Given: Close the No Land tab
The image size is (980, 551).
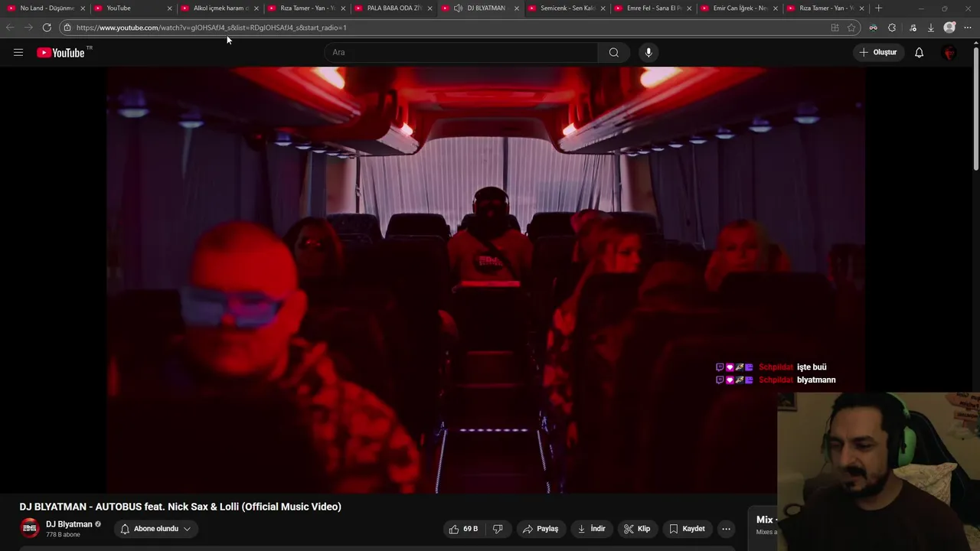Looking at the screenshot, I should [x=83, y=8].
